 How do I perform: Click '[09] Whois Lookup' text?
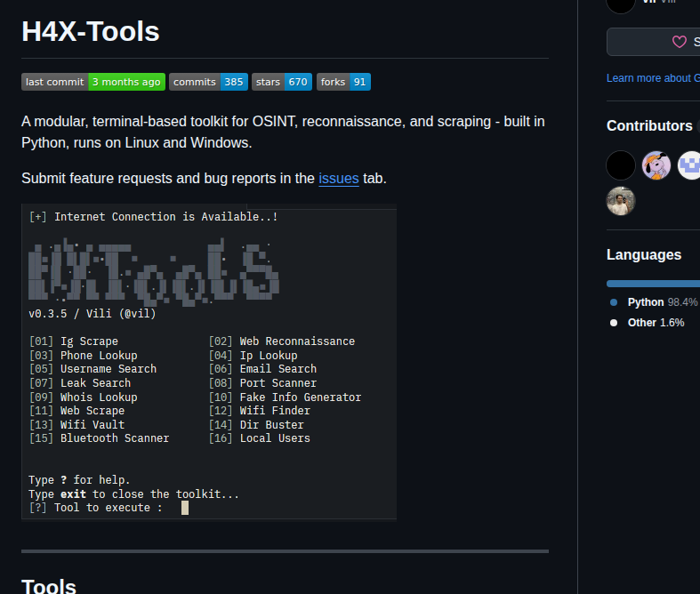click(x=83, y=397)
